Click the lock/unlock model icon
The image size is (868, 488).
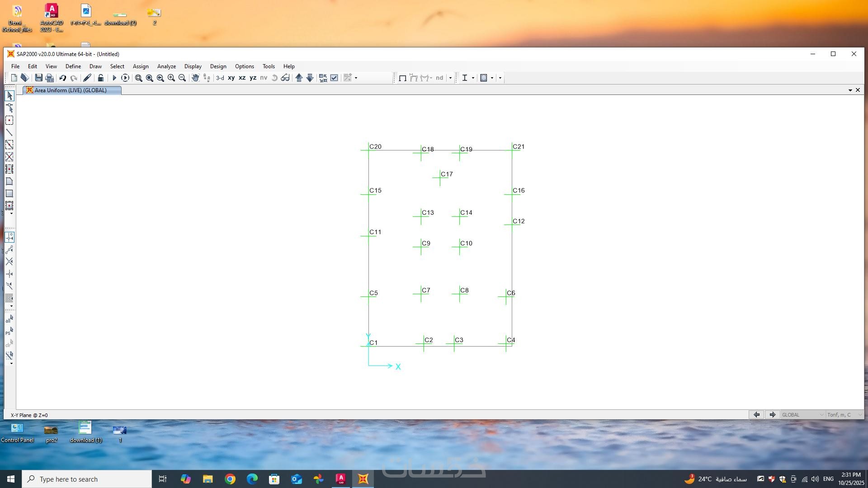pos(101,78)
